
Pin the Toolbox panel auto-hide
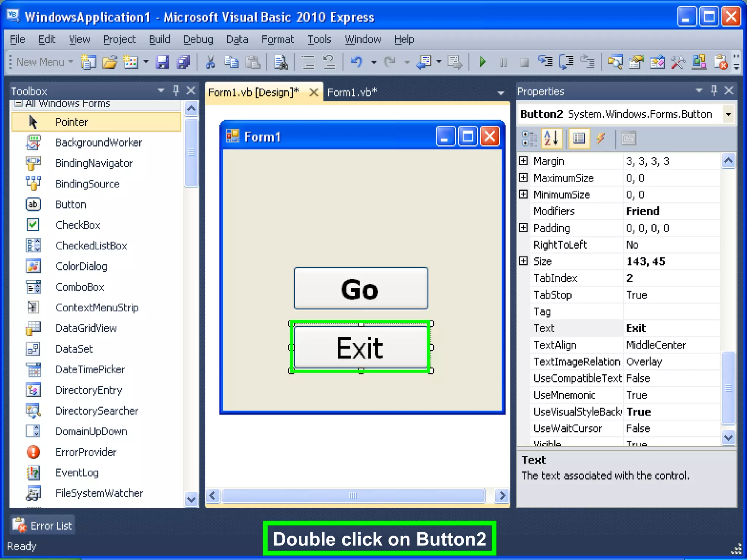[176, 90]
